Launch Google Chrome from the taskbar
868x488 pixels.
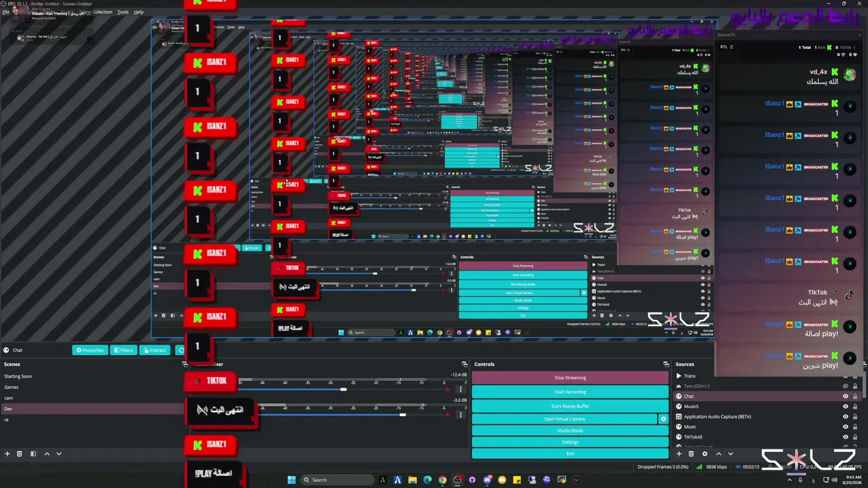pos(442,480)
